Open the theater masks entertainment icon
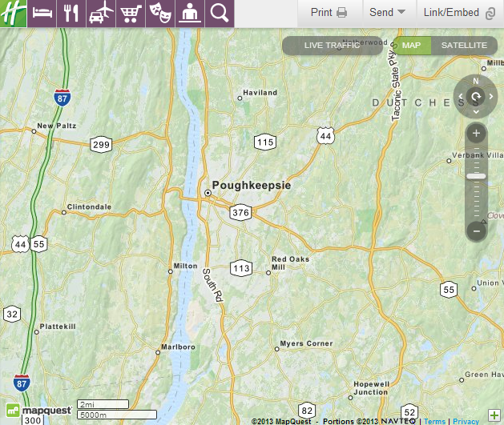 [160, 14]
